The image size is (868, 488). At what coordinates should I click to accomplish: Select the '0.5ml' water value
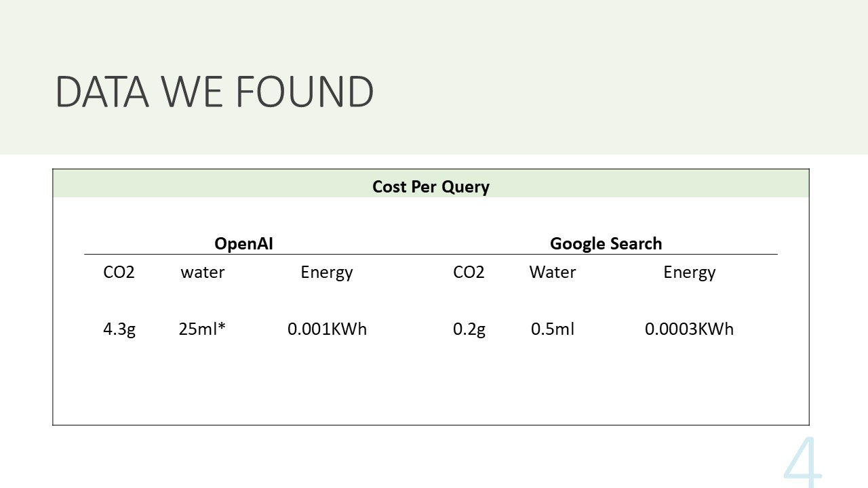553,329
